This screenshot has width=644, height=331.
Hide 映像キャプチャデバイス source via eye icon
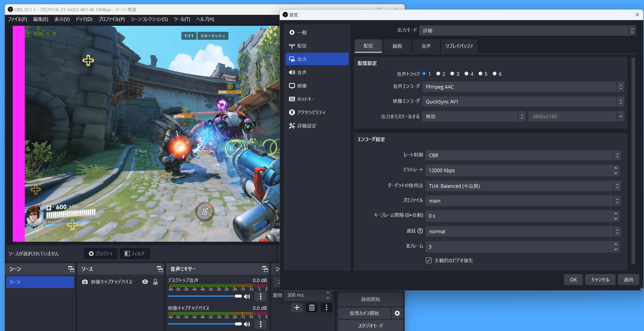tap(145, 282)
